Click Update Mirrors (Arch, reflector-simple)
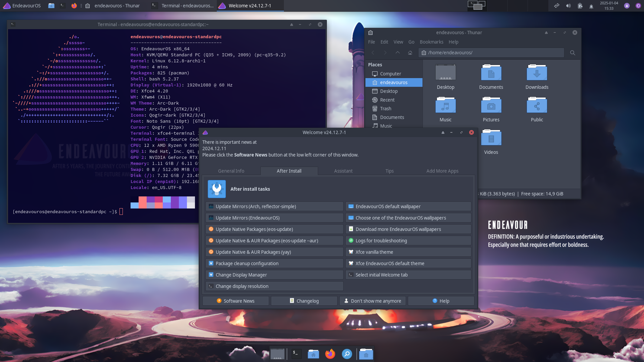 275,206
